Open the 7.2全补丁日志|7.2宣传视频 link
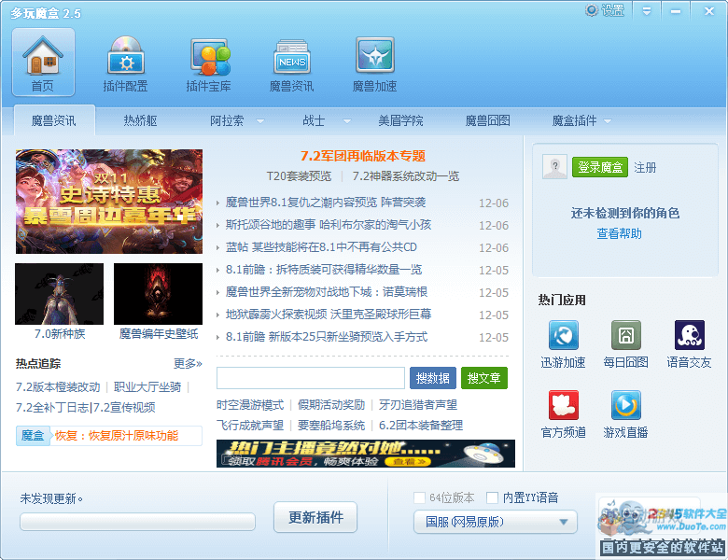 tap(86, 408)
